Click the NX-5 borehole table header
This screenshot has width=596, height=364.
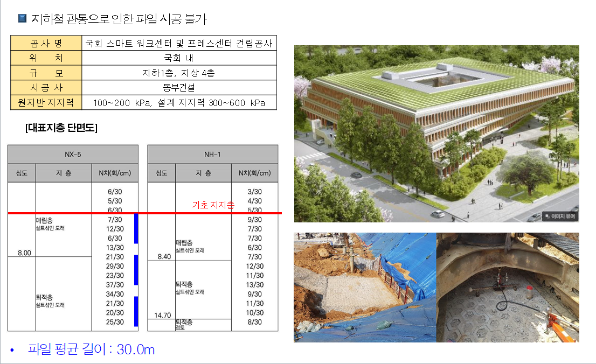click(73, 154)
